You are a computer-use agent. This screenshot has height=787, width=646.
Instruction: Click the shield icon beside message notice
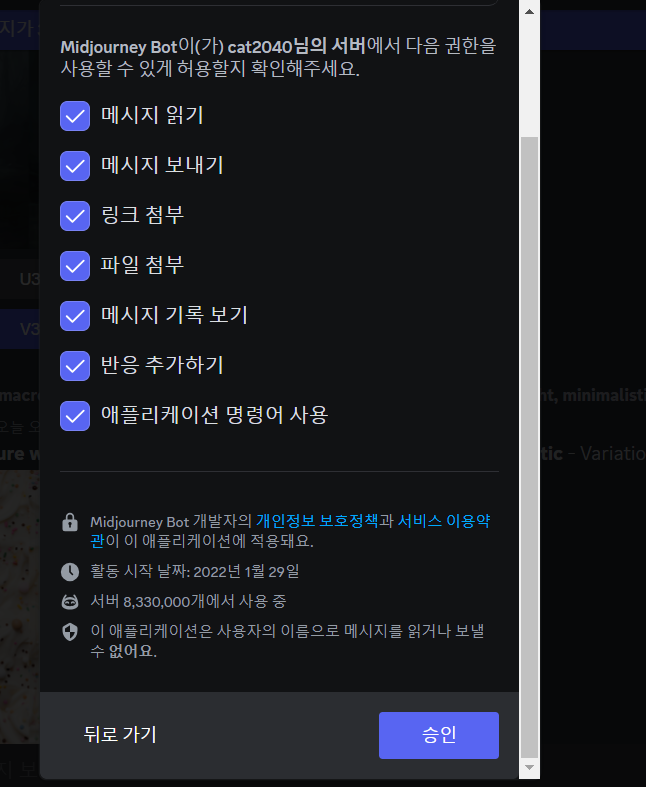(x=70, y=632)
